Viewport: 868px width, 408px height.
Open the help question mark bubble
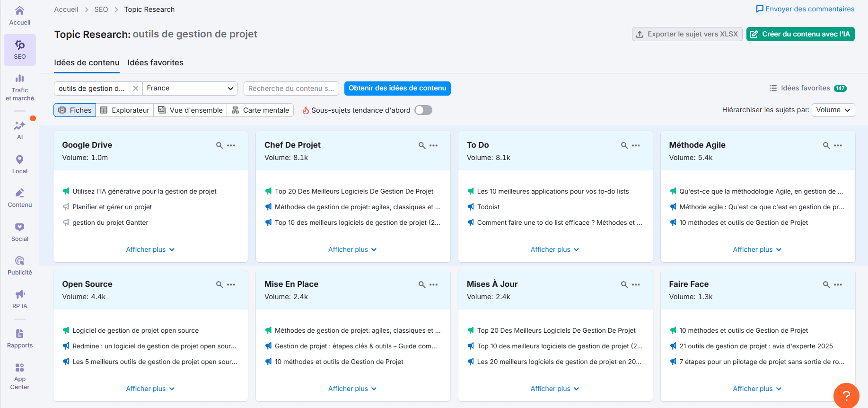tap(846, 396)
